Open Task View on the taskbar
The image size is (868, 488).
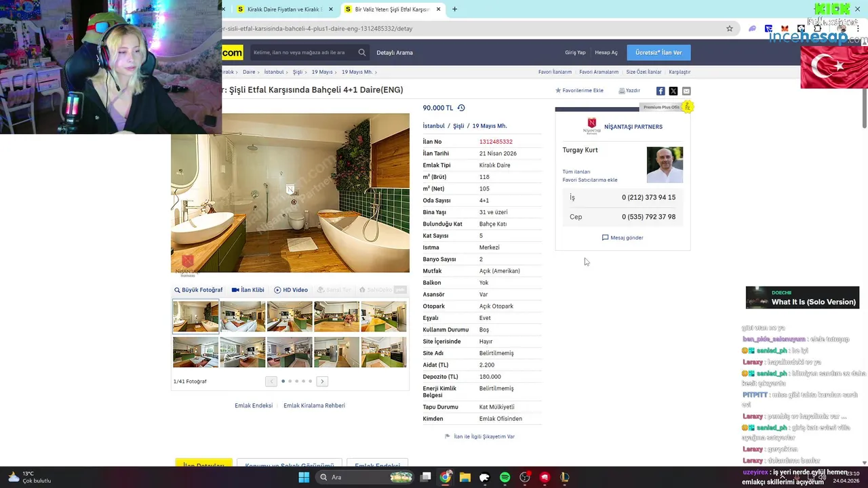pyautogui.click(x=425, y=477)
